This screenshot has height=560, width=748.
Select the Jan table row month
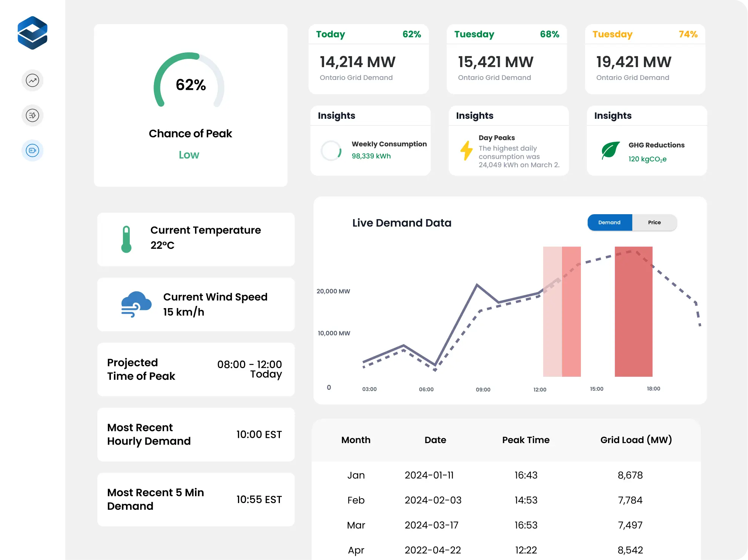(356, 475)
